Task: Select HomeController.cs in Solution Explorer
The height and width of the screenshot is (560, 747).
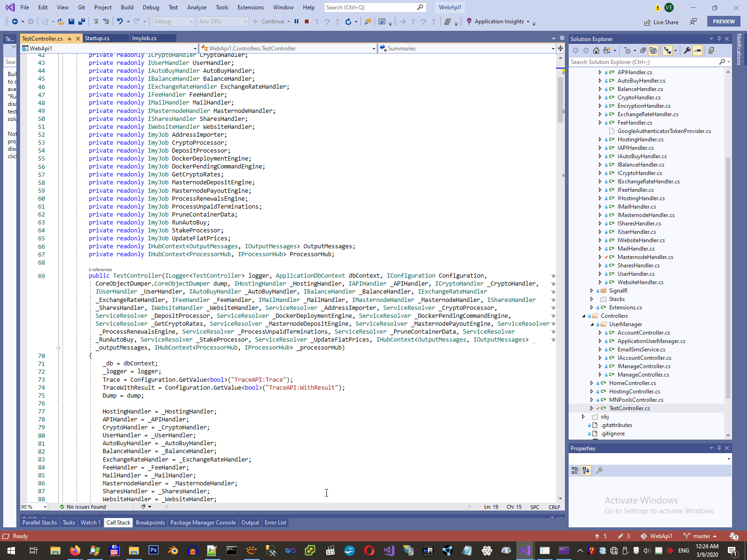Action: point(633,383)
